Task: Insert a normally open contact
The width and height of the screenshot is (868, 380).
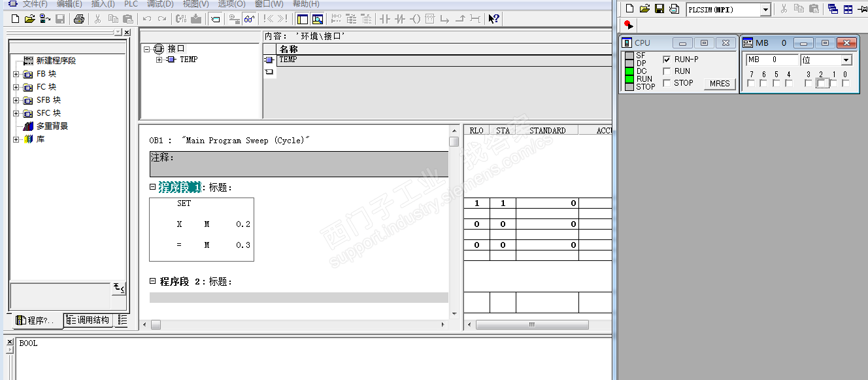Action: point(384,19)
